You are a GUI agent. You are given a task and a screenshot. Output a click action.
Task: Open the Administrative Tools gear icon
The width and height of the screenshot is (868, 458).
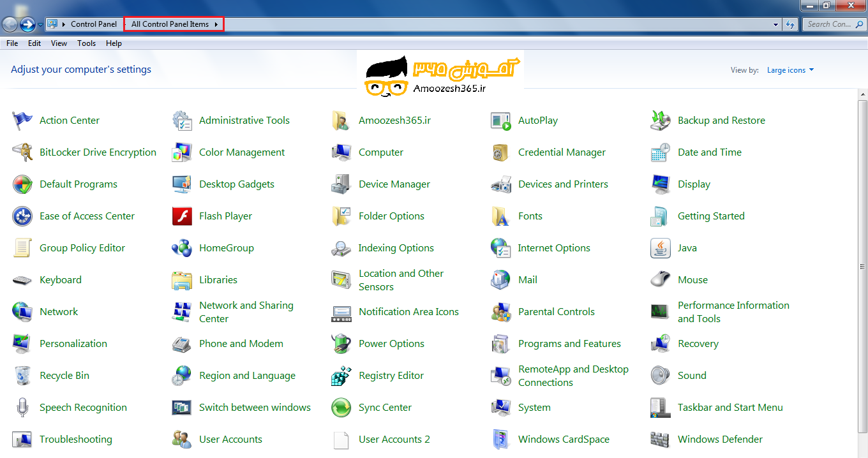[x=182, y=121]
